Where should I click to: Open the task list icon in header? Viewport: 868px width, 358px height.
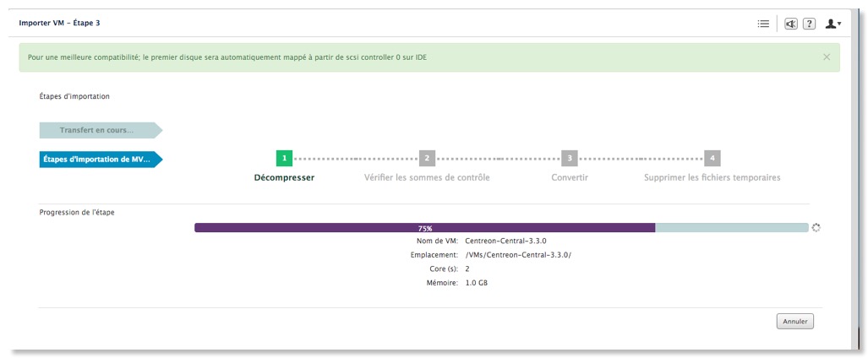(x=763, y=24)
